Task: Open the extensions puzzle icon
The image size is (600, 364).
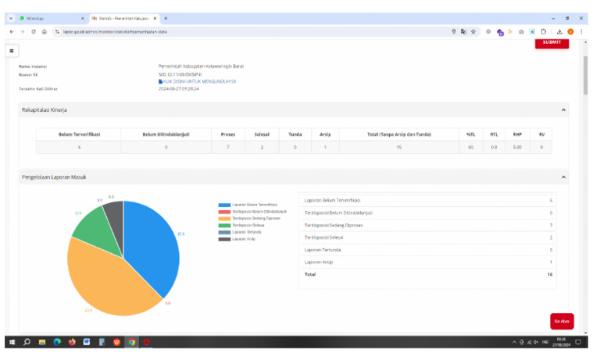Action: coord(544,32)
